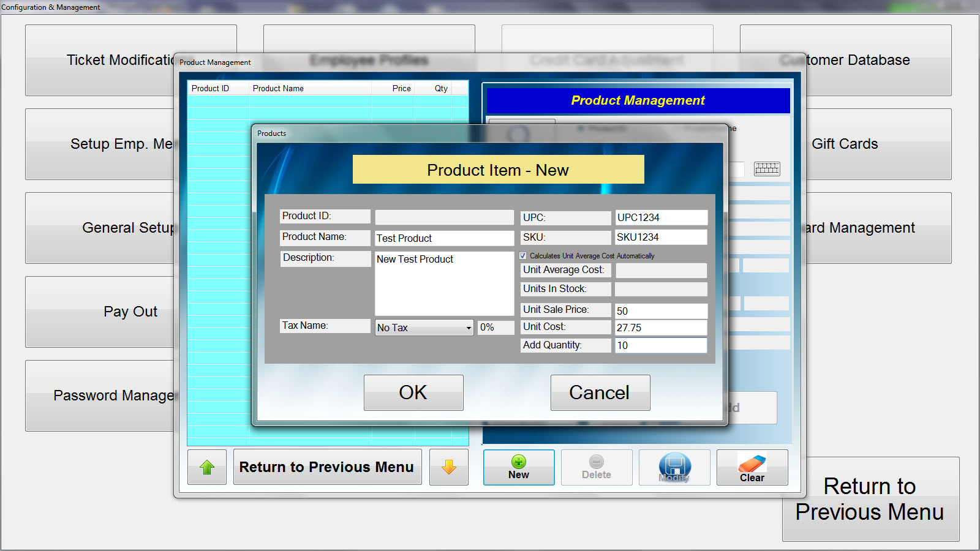
Task: Click the Product Name input field
Action: [x=444, y=238]
